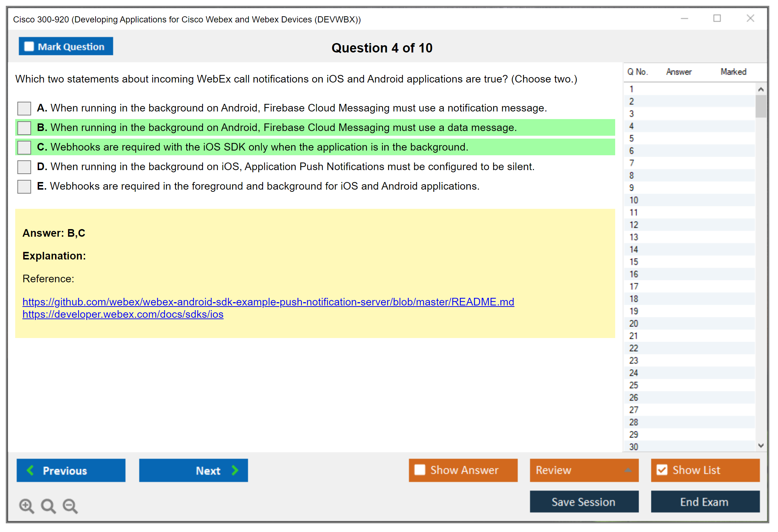Image resolution: width=778 pixels, height=532 pixels.
Task: Check answer option A checkbox
Action: [24, 108]
